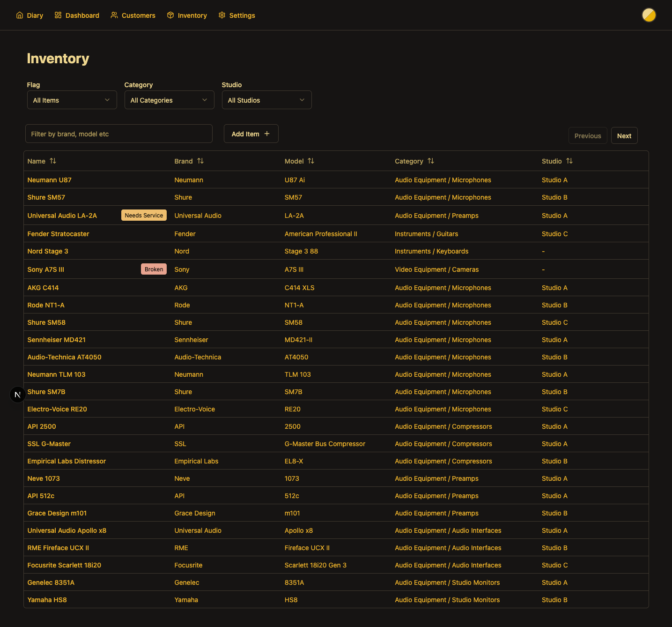The height and width of the screenshot is (627, 672).
Task: Open the Flag dropdown showing All Items
Action: pyautogui.click(x=72, y=100)
